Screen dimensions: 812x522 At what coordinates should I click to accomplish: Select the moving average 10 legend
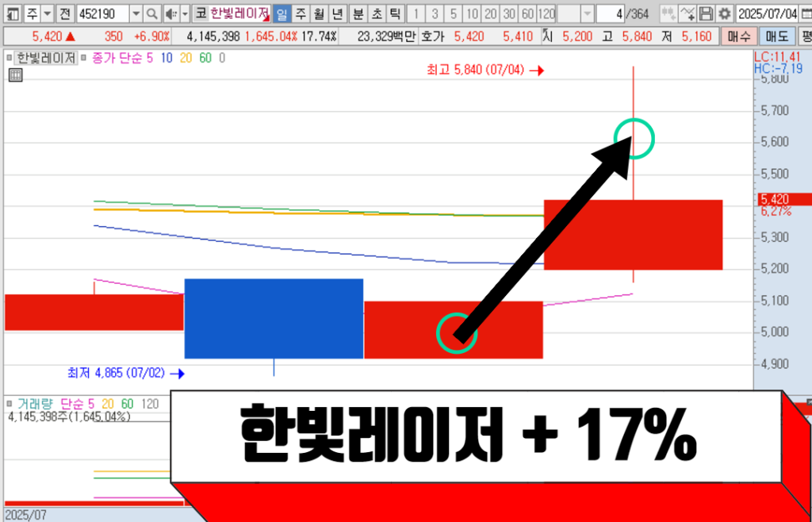coord(167,57)
